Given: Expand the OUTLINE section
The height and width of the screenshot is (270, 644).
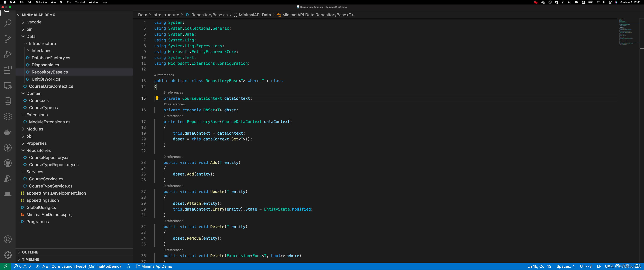Looking at the screenshot, I should click(30, 252).
